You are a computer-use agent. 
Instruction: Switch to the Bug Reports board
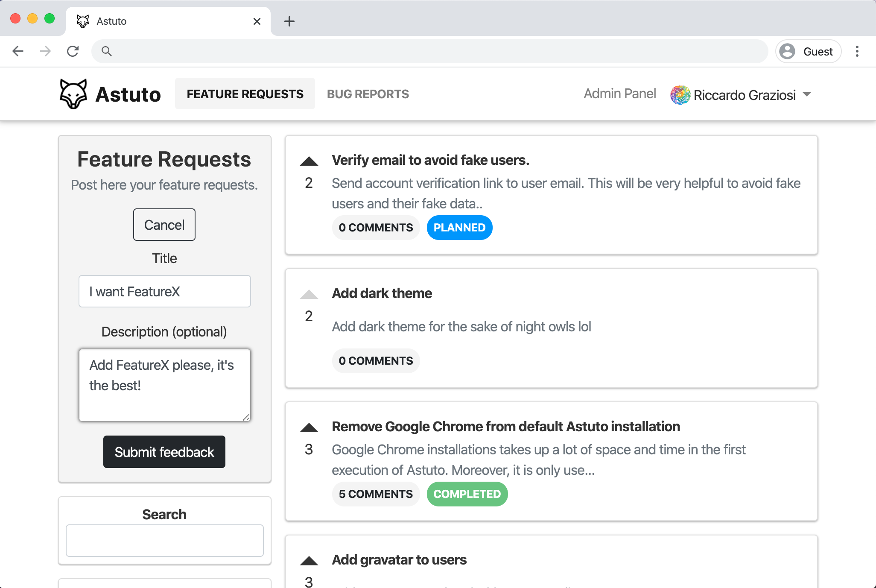pyautogui.click(x=368, y=94)
